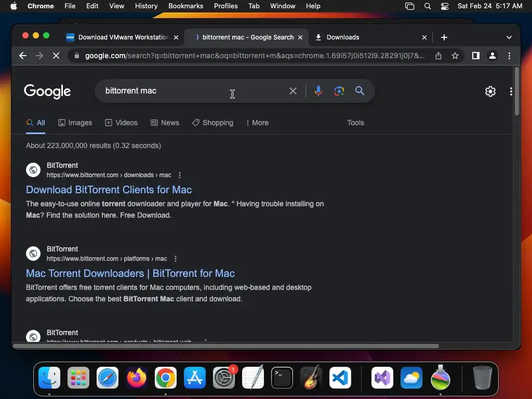Submit search with magnifier icon
Screen dimensions: 532x399
tap(360, 91)
